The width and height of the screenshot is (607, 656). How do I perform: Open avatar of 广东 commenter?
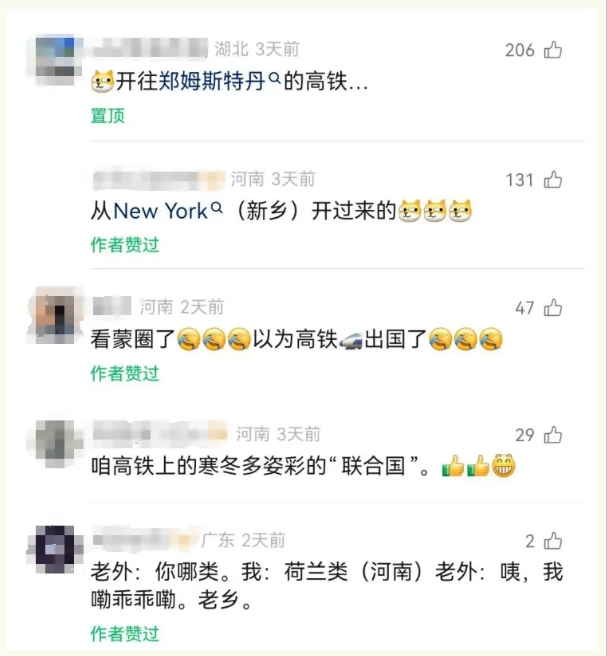point(54,549)
